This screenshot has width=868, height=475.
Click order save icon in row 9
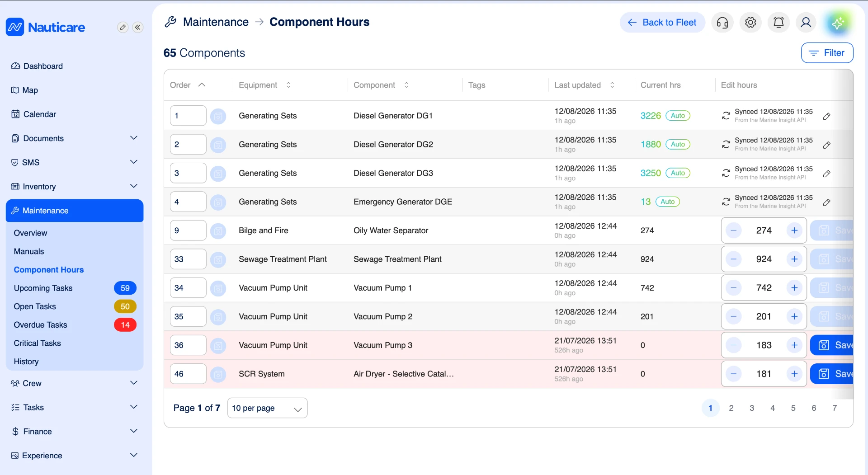point(218,230)
